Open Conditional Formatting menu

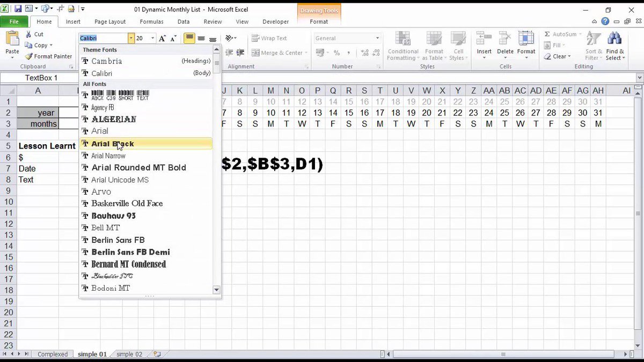coord(403,46)
